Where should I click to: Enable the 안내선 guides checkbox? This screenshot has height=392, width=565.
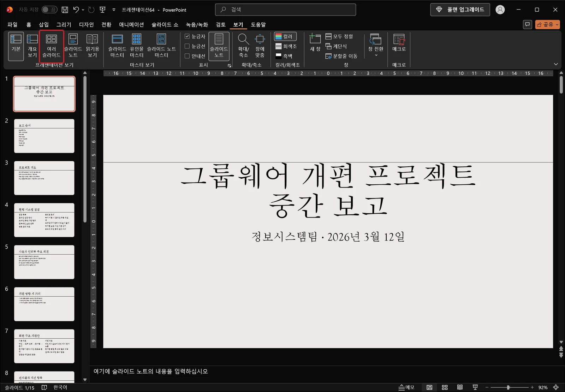pos(187,56)
